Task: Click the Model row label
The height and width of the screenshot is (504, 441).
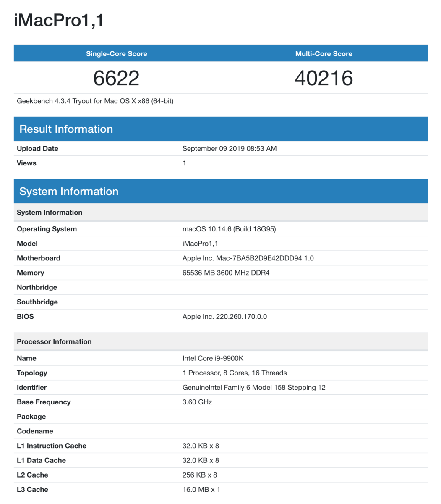Action: coord(27,244)
